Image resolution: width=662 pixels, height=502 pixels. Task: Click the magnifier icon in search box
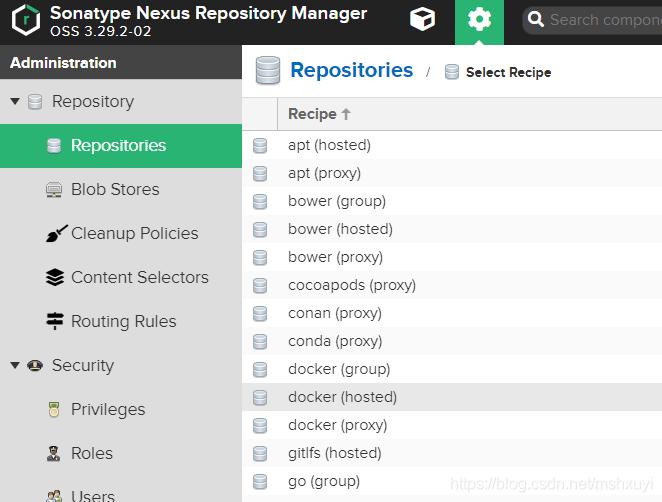coord(536,19)
